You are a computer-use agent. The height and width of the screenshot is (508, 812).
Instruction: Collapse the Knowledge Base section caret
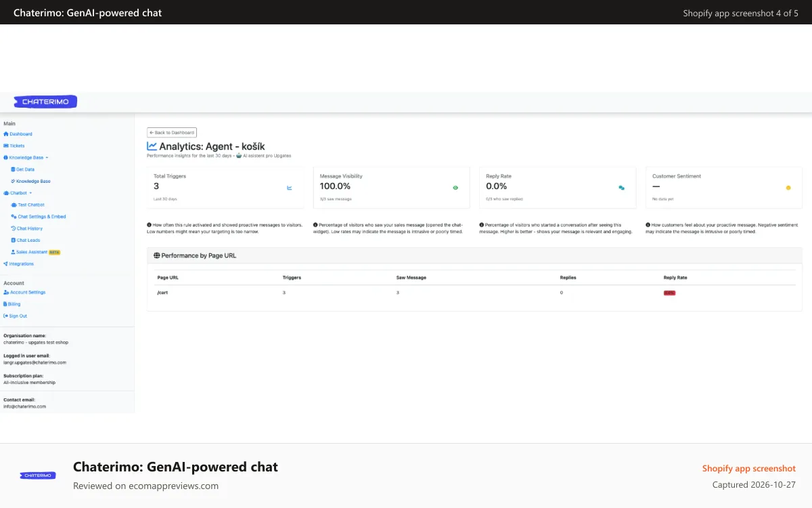tap(47, 158)
